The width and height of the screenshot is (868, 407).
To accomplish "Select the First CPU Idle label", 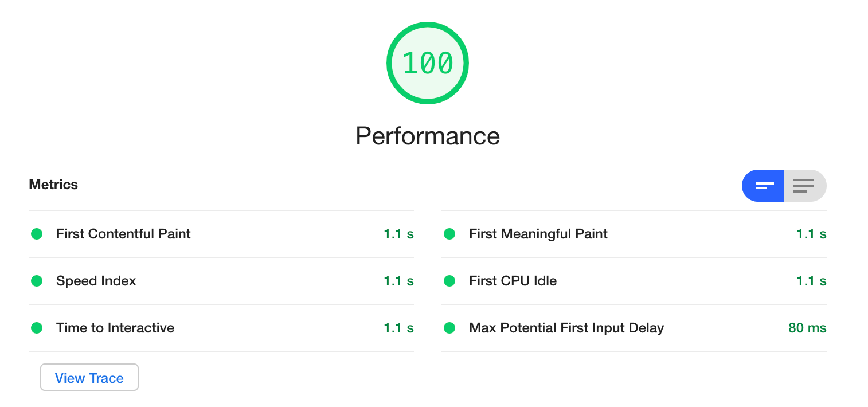I will click(x=513, y=281).
